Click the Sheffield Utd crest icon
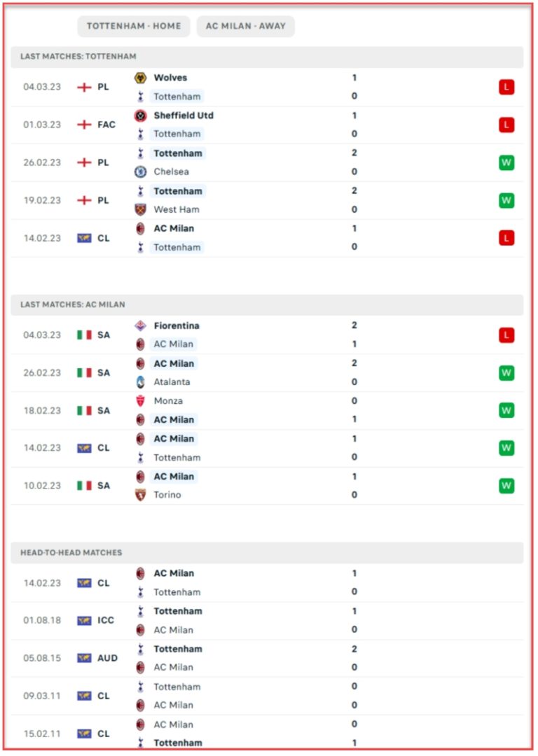Screen dimensions: 538x756 tap(140, 115)
